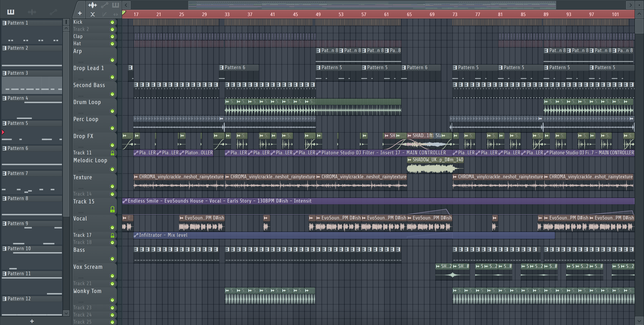Screen dimensions: 644x325
Task: Show automation clips in the picker panel
Action: 53,12
